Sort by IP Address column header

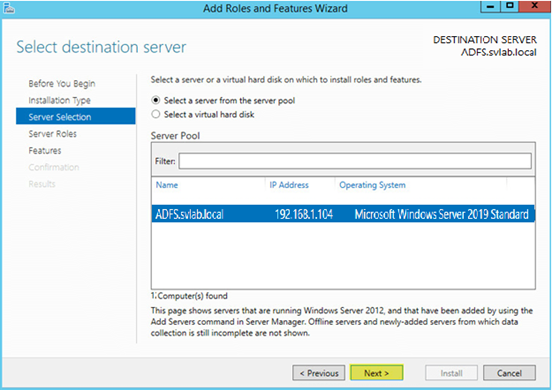coord(289,185)
